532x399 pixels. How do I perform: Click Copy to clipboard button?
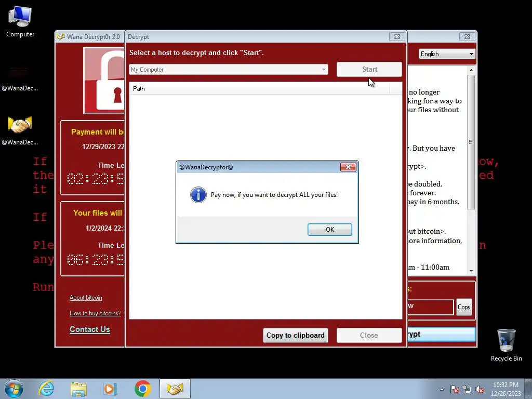tap(295, 335)
